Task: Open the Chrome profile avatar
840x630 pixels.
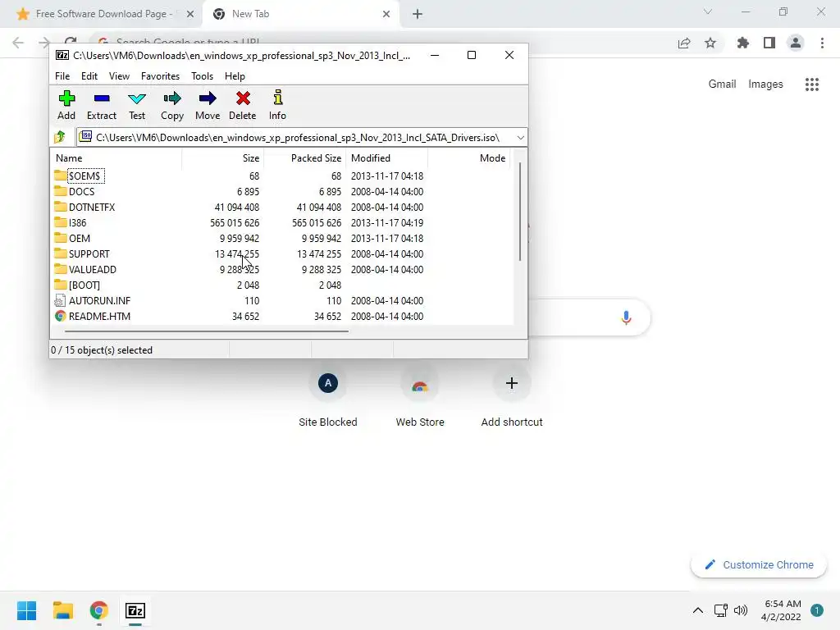Action: 796,43
